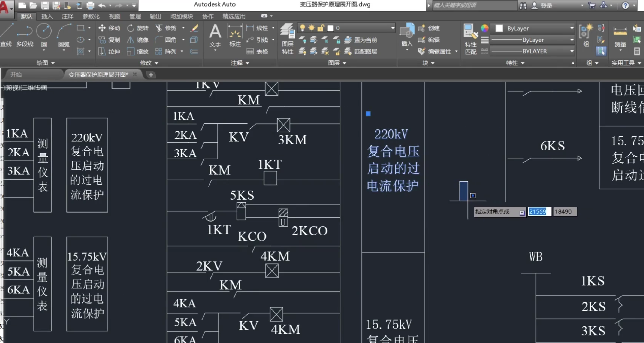Switch to the 注释 ribbon tab
The image size is (644, 343).
click(68, 17)
